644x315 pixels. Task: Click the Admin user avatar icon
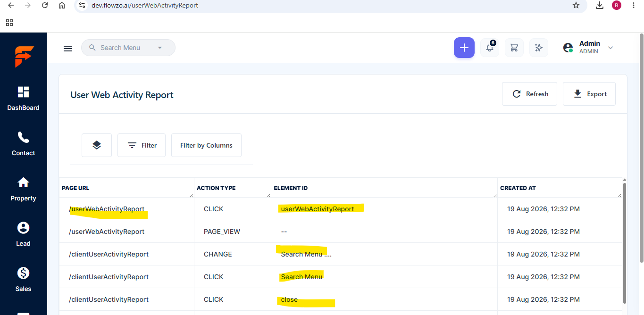click(x=568, y=48)
